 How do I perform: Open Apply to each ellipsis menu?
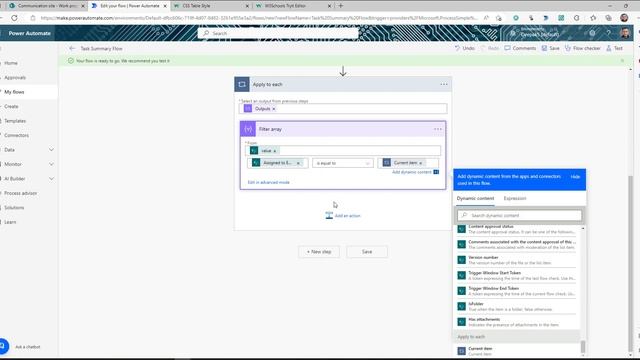coord(444,84)
